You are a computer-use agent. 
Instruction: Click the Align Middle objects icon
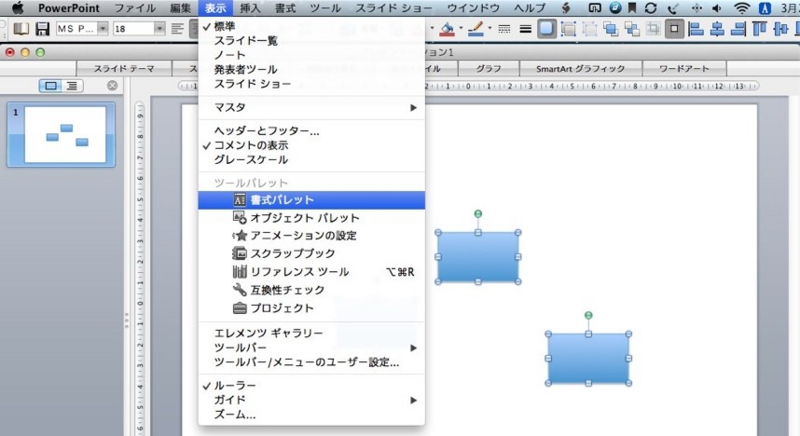(781, 29)
